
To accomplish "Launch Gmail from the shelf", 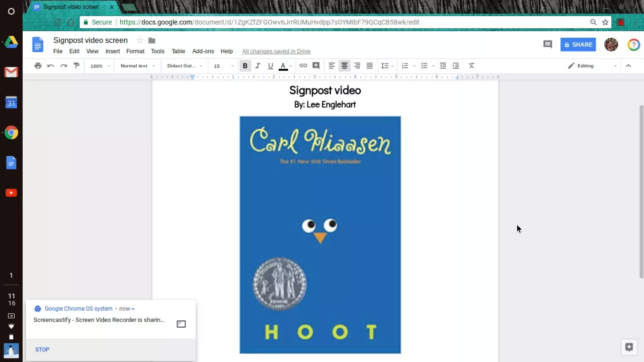I will 11,72.
